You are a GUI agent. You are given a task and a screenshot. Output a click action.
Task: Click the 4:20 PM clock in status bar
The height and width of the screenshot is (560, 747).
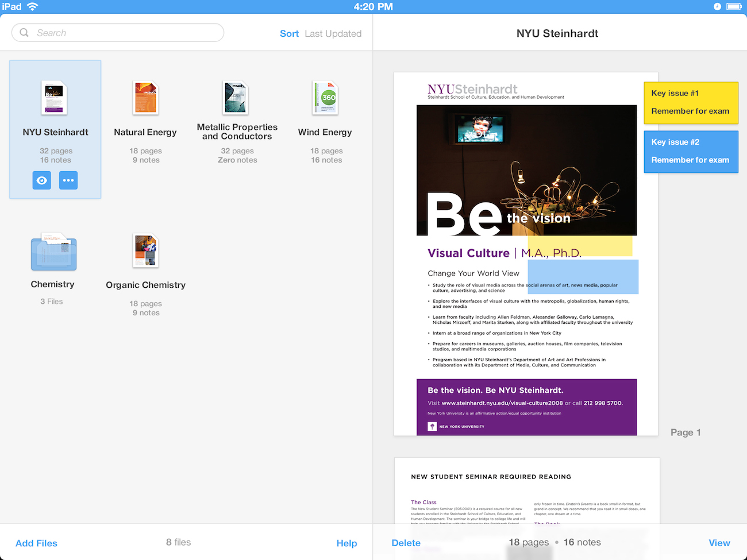tap(373, 6)
